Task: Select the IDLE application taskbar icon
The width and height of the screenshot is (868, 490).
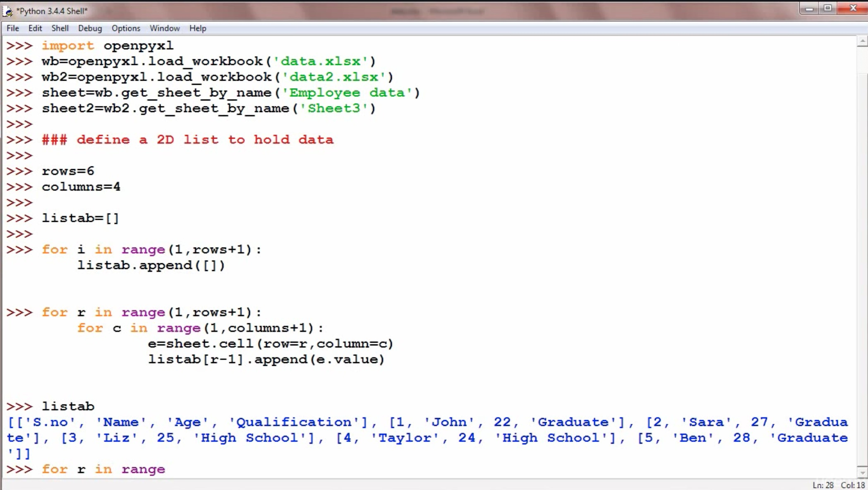Action: pos(8,10)
